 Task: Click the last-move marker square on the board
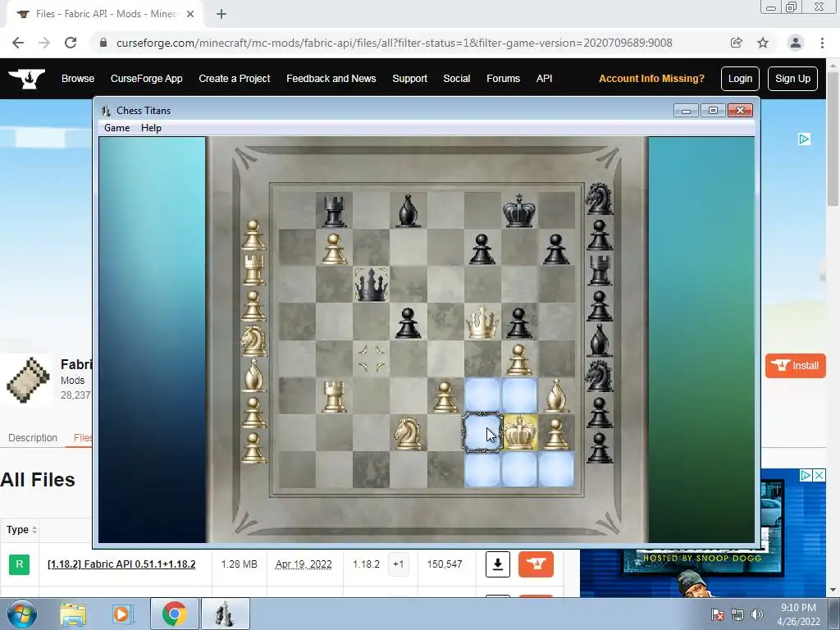tap(372, 358)
